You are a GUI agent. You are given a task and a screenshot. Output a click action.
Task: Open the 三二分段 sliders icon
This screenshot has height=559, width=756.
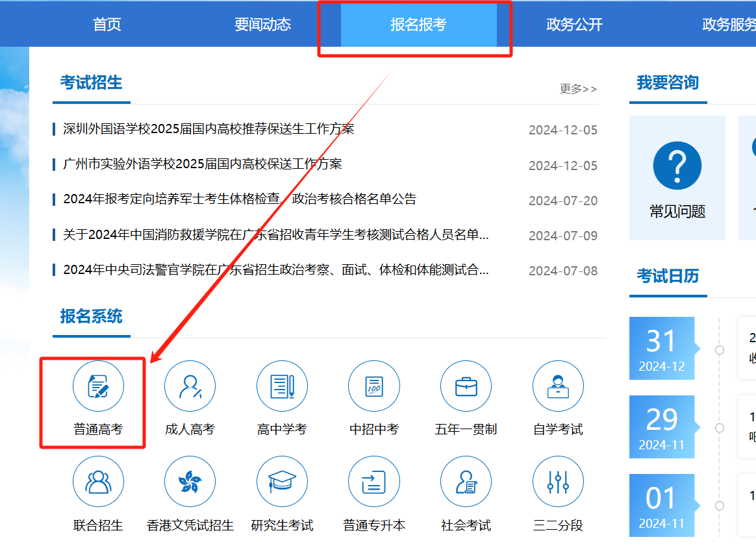point(558,481)
